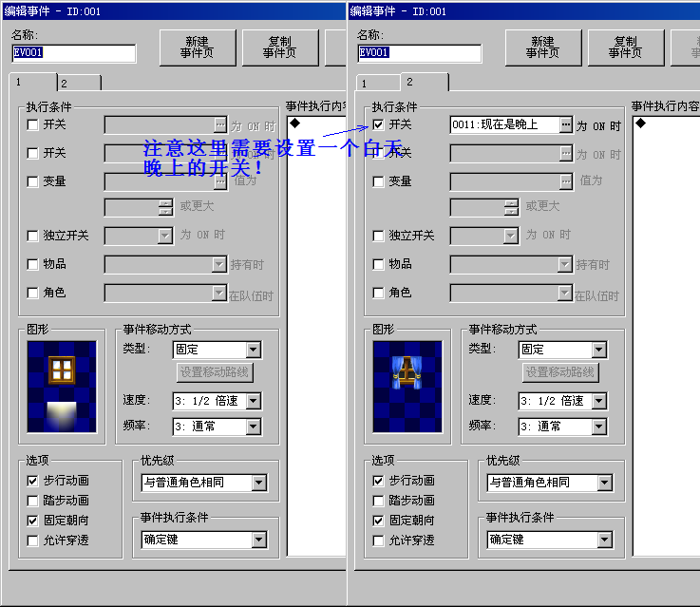The width and height of the screenshot is (700, 607).
Task: Toggle 变量 checkbox in right window
Action: pos(378,182)
